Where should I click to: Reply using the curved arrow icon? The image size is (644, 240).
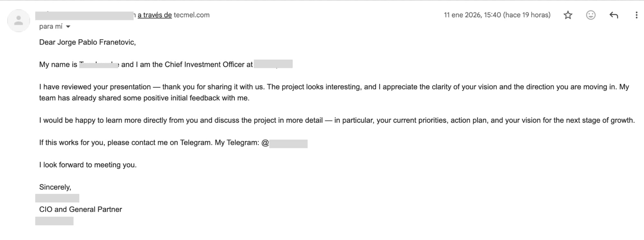[x=614, y=15]
